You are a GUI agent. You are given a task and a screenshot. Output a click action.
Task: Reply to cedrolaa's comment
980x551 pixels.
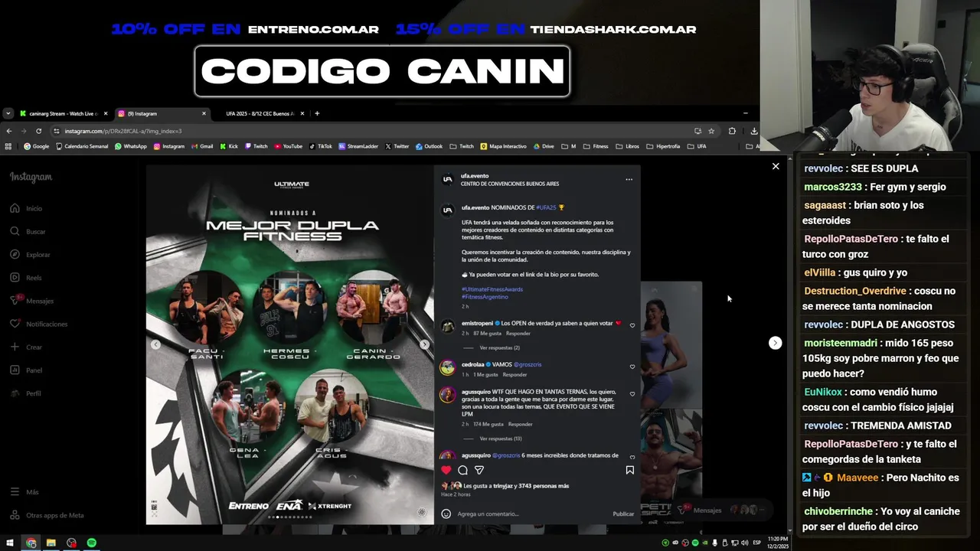[514, 374]
